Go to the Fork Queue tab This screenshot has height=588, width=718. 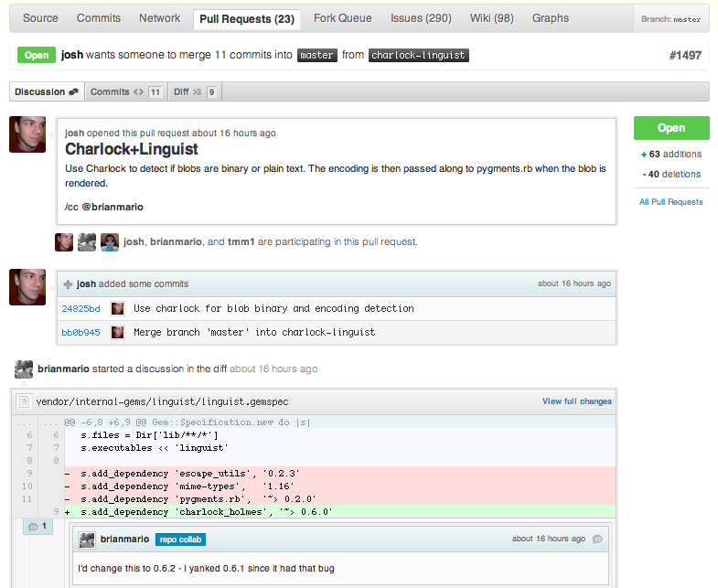click(342, 18)
